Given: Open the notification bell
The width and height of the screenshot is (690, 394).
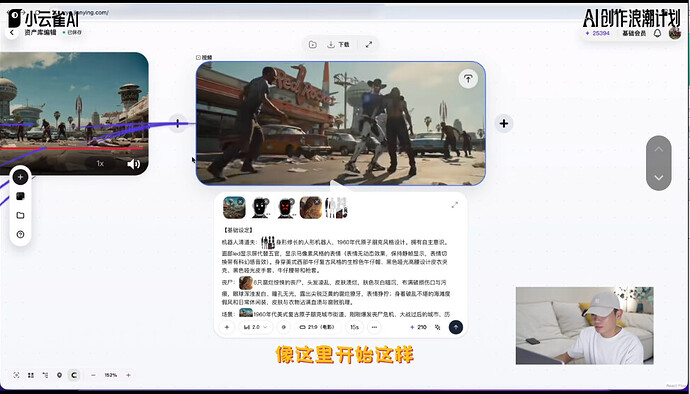Looking at the screenshot, I should click(657, 33).
